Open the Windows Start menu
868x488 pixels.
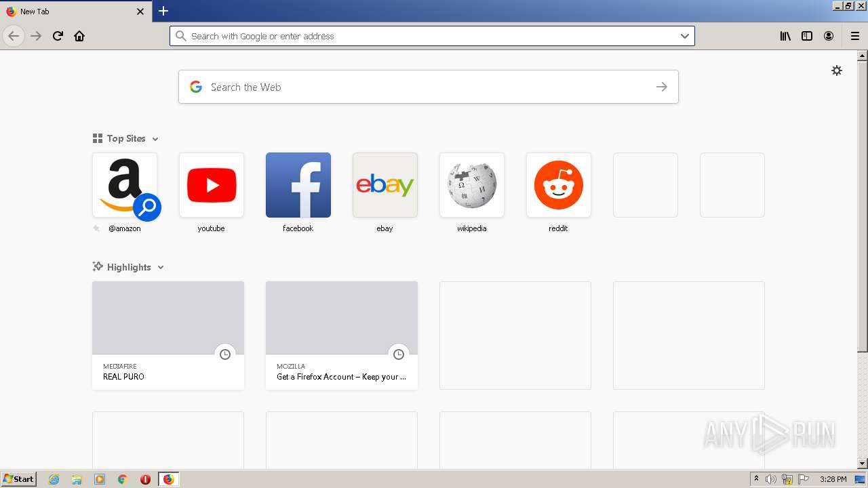[x=18, y=479]
